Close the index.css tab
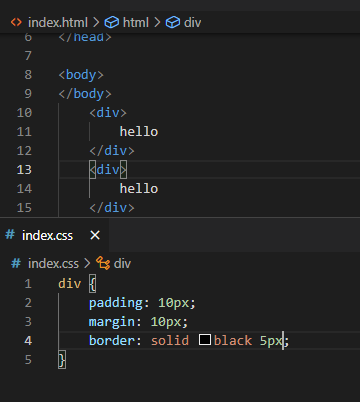 pos(95,235)
